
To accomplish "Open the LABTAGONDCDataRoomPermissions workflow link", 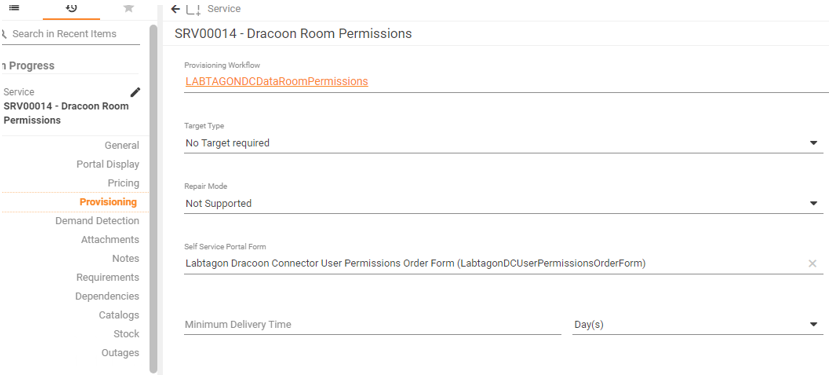I will click(x=276, y=82).
